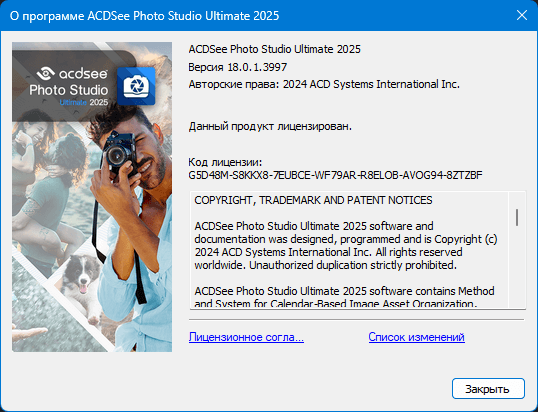Image resolution: width=538 pixels, height=412 pixels.
Task: Click the Версия 18.0.1.3997 text
Action: pyautogui.click(x=237, y=67)
